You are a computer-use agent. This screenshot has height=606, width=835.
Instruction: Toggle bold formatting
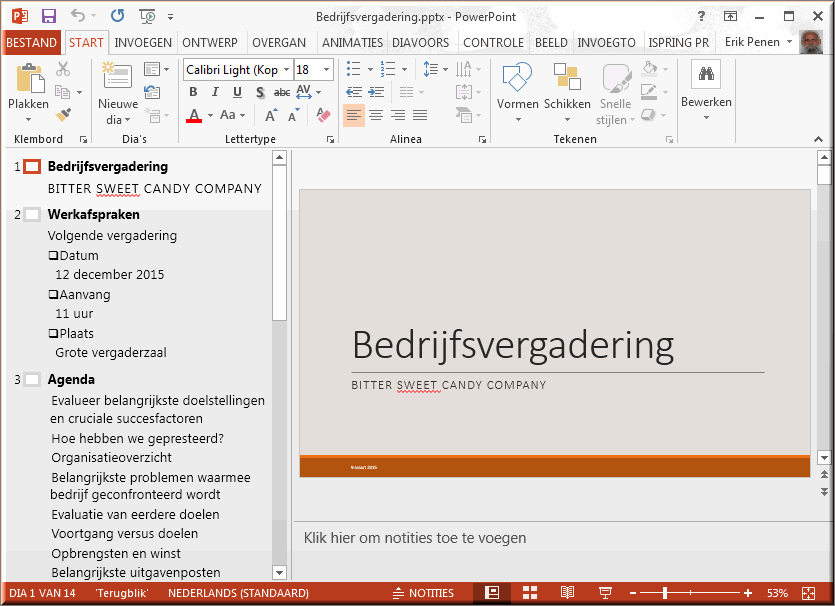click(x=193, y=92)
